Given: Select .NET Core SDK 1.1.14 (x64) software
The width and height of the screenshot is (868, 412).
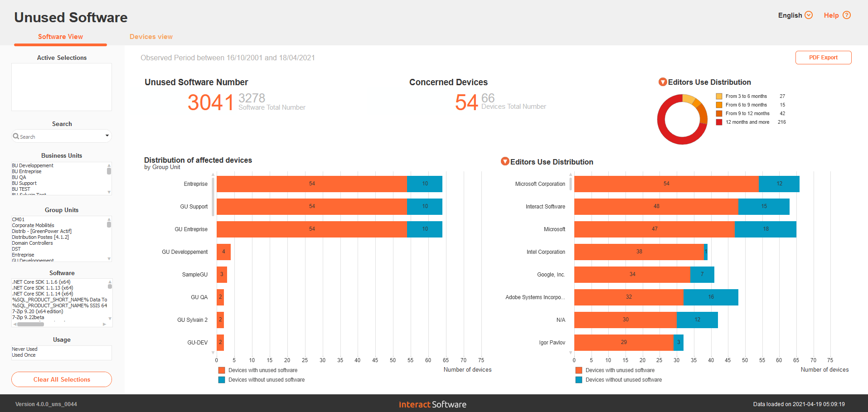Looking at the screenshot, I should click(x=43, y=294).
